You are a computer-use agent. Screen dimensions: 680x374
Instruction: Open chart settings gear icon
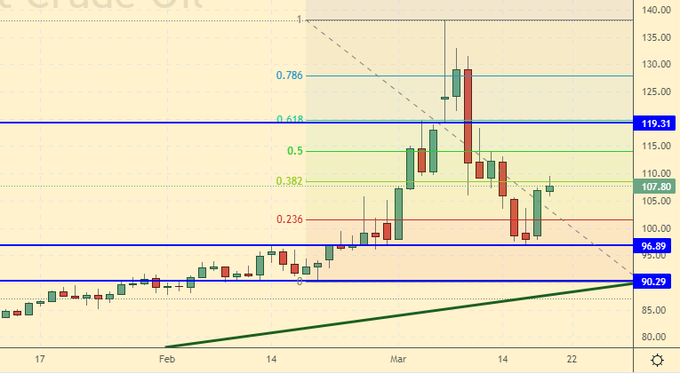[x=657, y=360]
